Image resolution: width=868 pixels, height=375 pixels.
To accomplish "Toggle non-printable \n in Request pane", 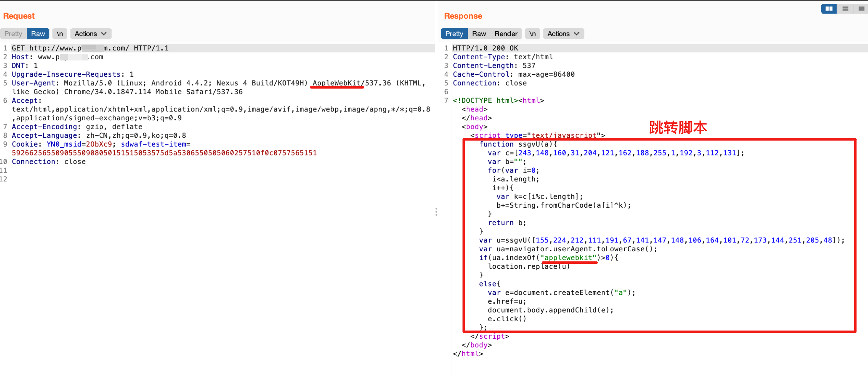I will tap(60, 34).
